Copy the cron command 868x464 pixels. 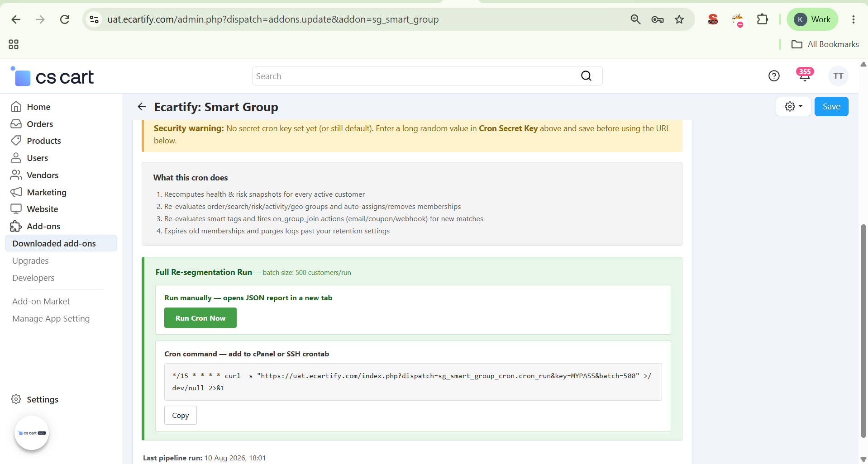coord(181,415)
